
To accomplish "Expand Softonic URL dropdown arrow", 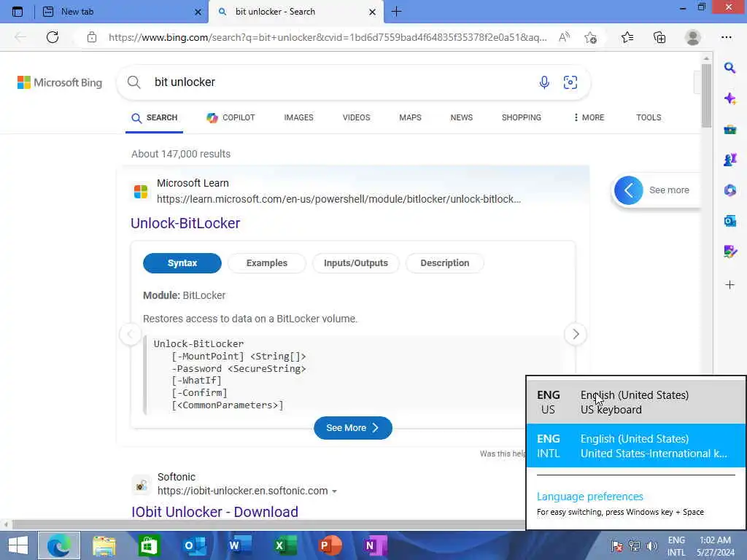I will pos(334,491).
